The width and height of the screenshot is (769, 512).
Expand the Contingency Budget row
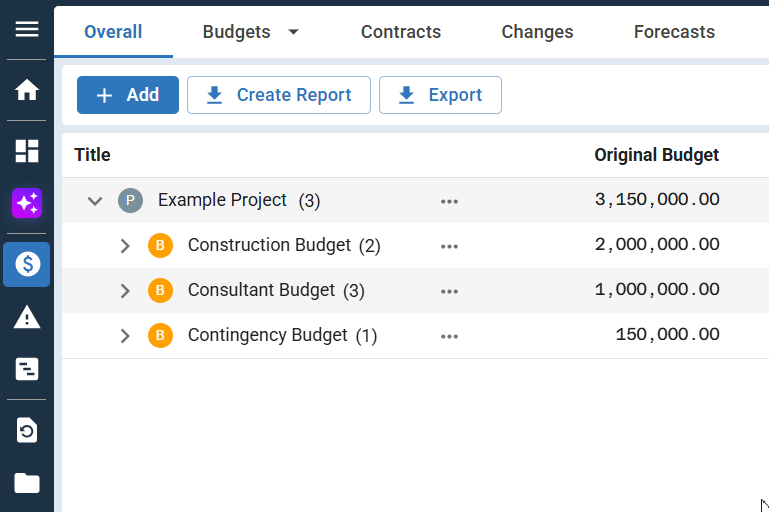pyautogui.click(x=125, y=336)
